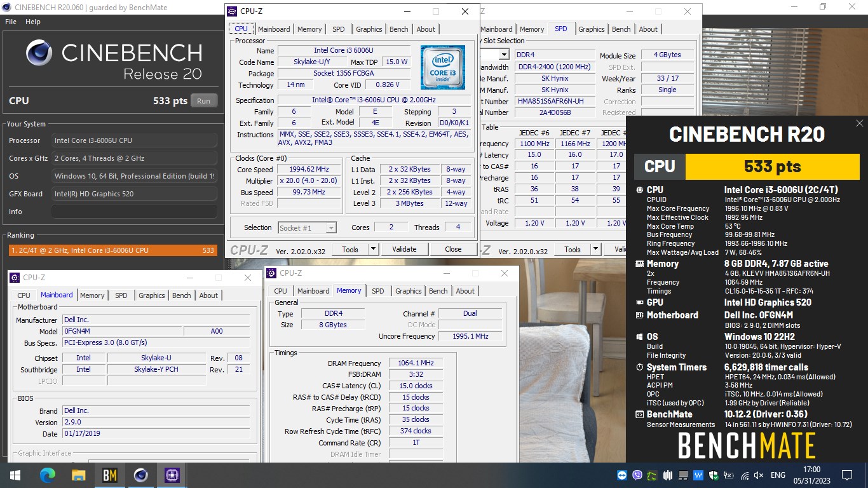Open the Cinebench Help menu
This screenshot has height=488, width=868.
(x=33, y=22)
